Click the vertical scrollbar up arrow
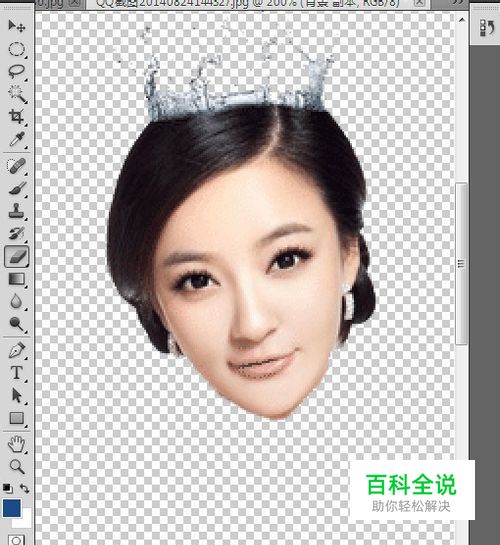500x545 pixels. (x=461, y=20)
